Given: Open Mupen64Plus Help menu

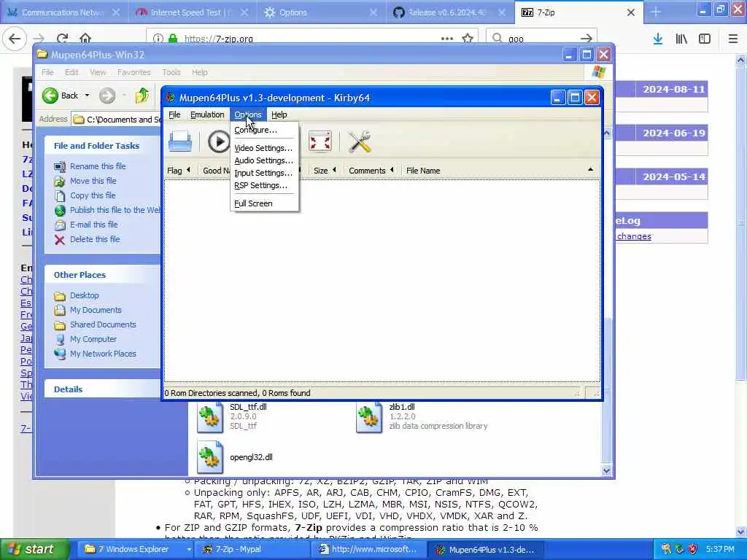Looking at the screenshot, I should [279, 114].
